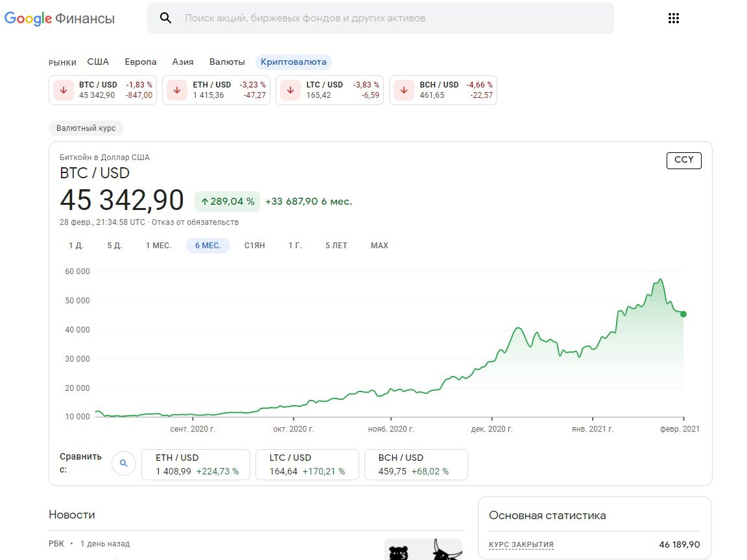Show the MAX time range
747x560 pixels.
pos(379,246)
